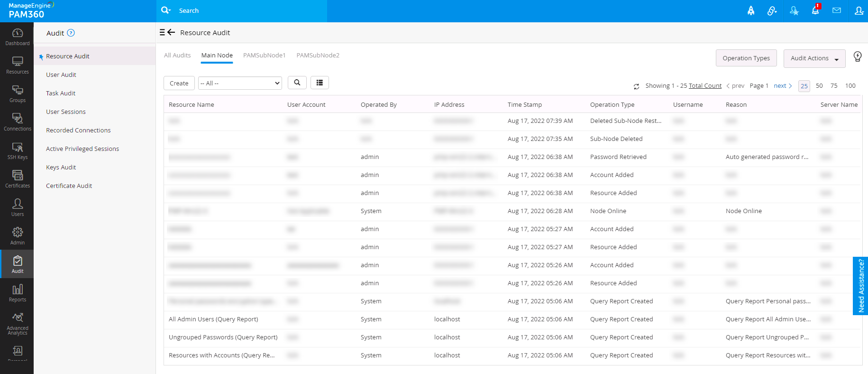Collapse the menu with hamburger icon
The image size is (868, 374).
point(162,32)
